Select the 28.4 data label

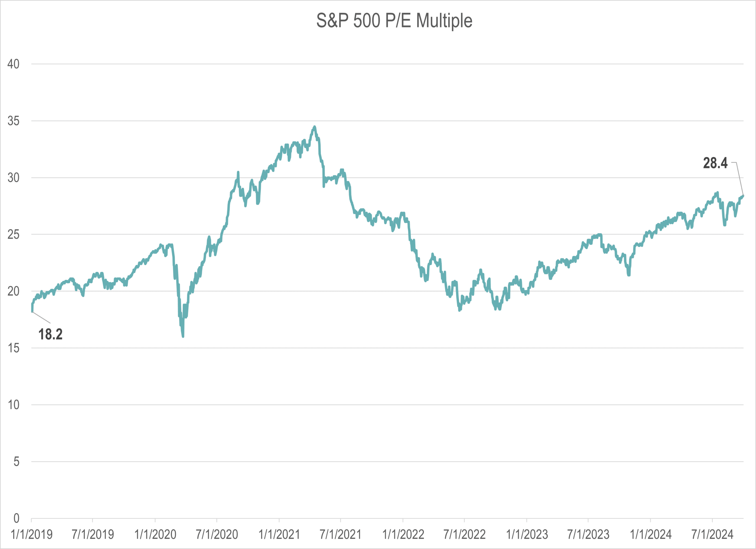[x=715, y=163]
